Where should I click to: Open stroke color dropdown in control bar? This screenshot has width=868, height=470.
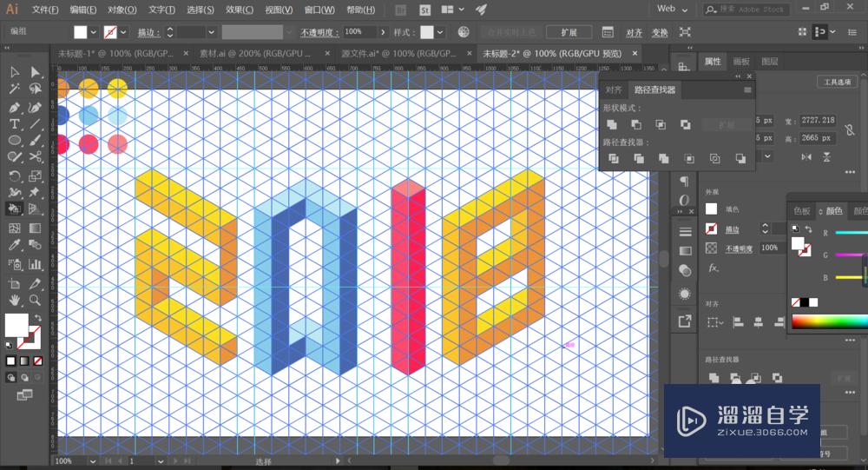[123, 32]
